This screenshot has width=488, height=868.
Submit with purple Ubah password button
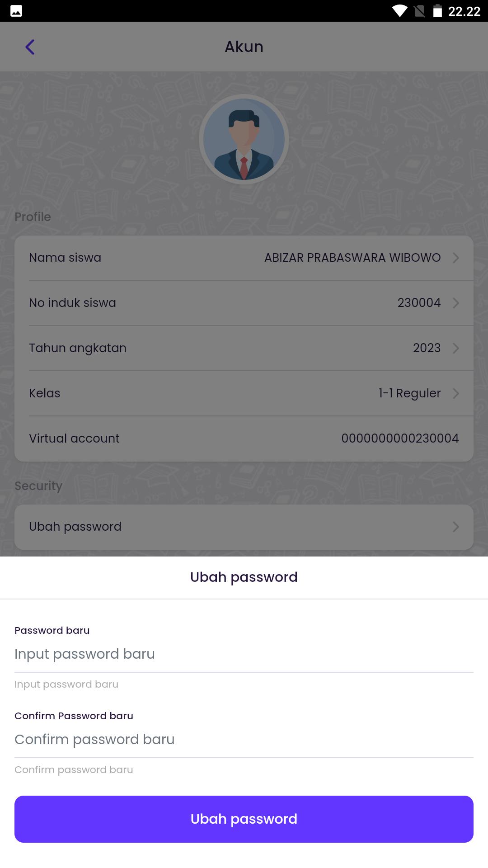pos(244,819)
